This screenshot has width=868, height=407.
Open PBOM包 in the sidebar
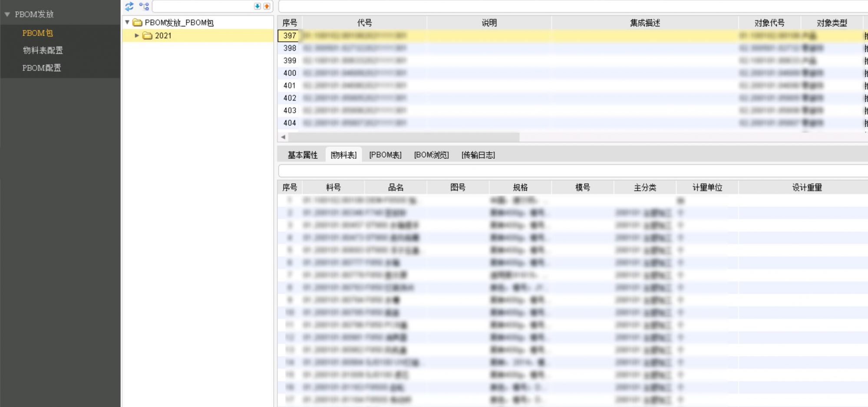tap(38, 33)
